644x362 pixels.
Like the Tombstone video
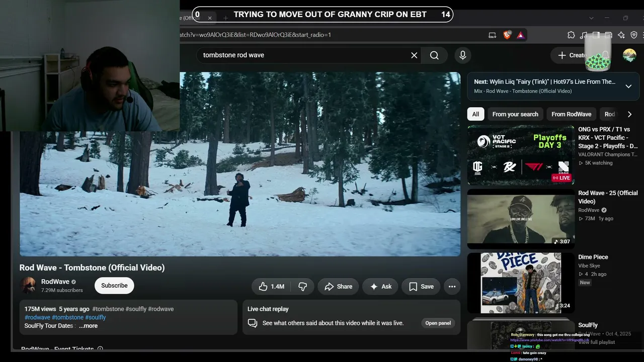(271, 287)
